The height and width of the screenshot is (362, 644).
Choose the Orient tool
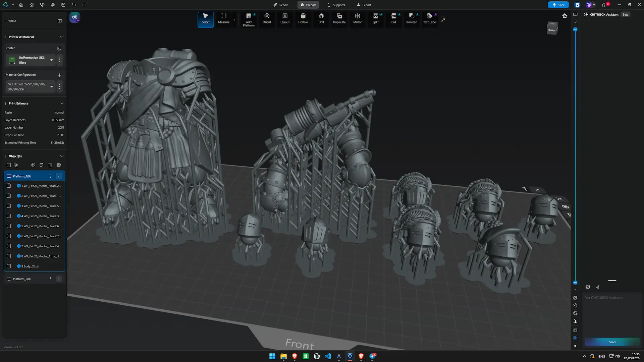point(267,18)
